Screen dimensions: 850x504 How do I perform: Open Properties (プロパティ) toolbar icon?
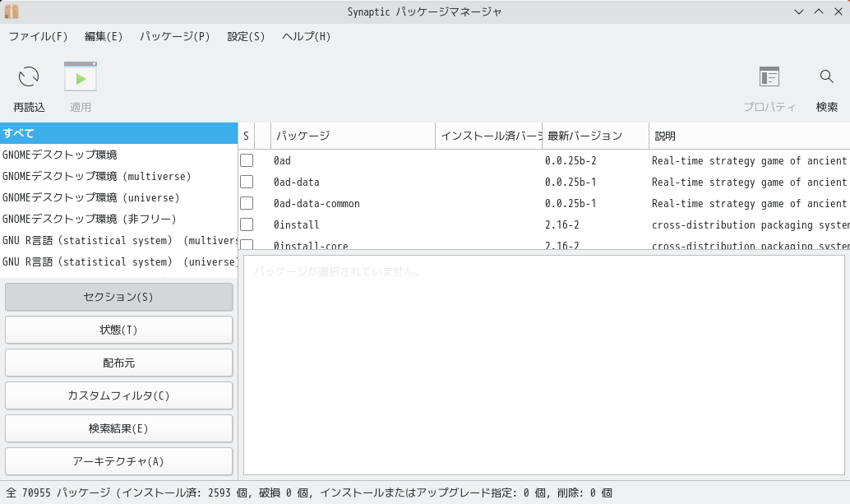coord(769,77)
